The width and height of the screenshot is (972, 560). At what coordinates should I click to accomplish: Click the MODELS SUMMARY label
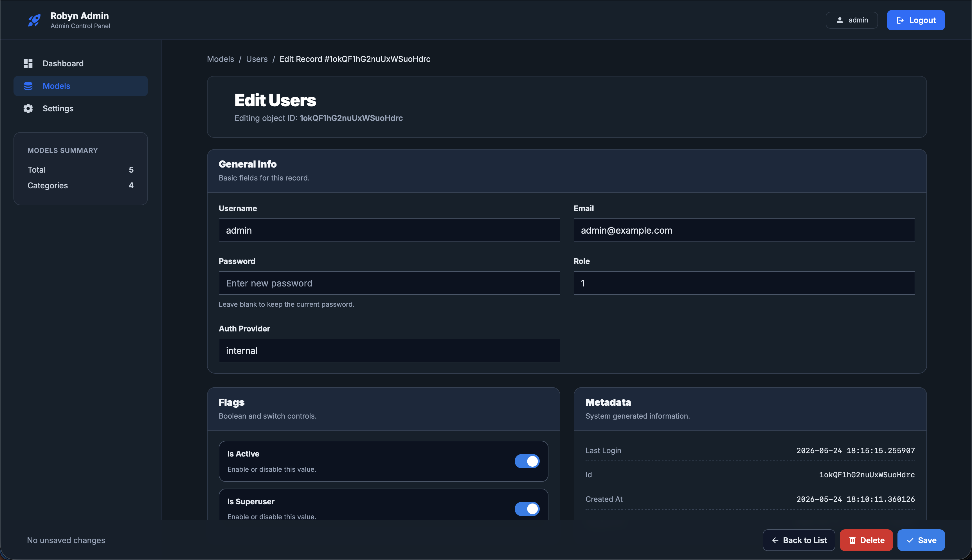63,150
